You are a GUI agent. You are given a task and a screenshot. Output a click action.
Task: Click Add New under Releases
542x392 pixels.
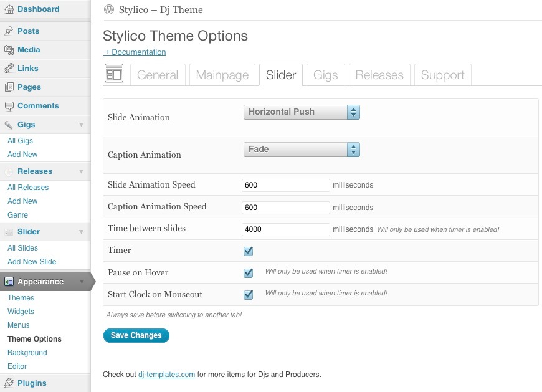click(22, 201)
